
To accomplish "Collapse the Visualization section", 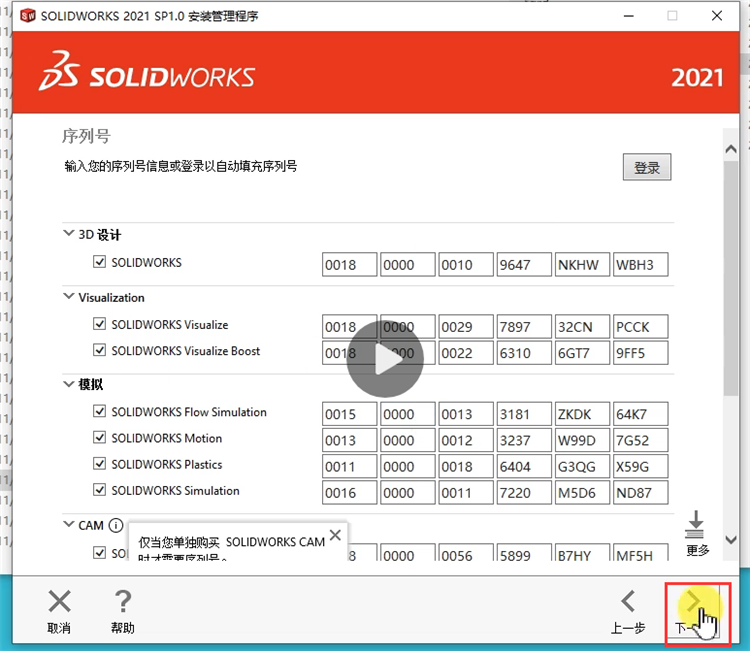I will (69, 297).
